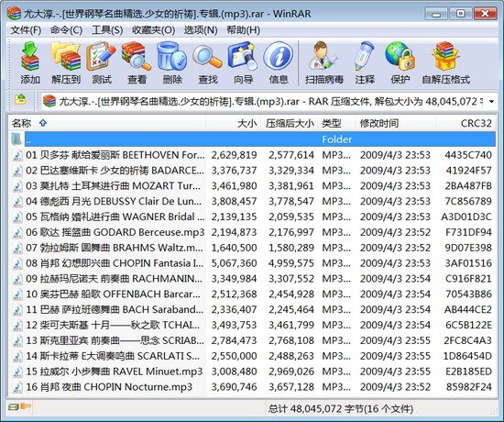Select file 10 OFFENBACH Barcar...
Viewport: 504px width, 422px height.
point(253,294)
